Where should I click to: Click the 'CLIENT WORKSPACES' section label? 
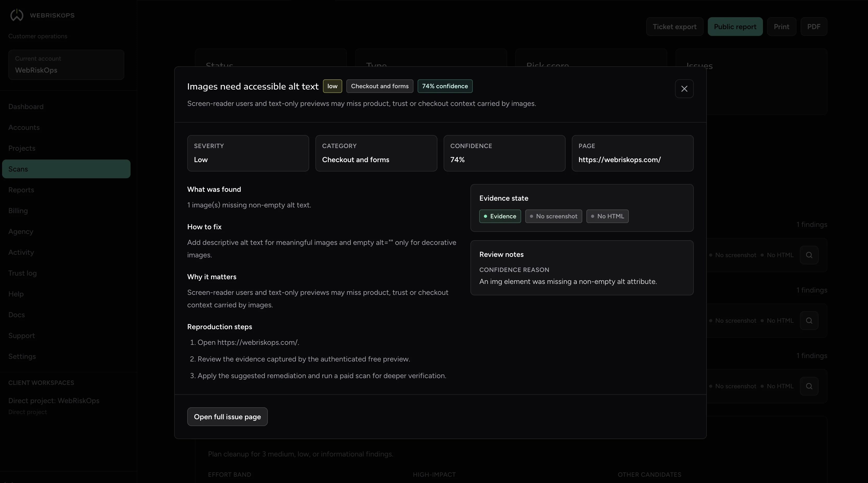pos(41,383)
